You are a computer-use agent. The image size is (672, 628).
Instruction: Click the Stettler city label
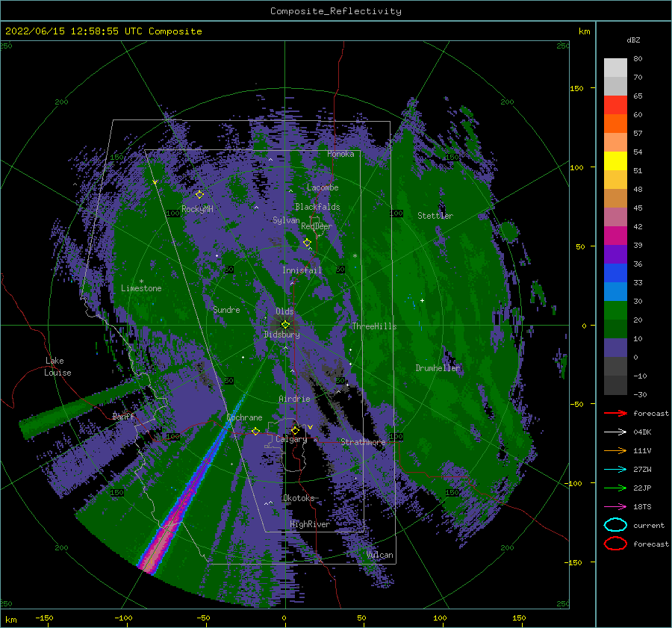point(435,216)
